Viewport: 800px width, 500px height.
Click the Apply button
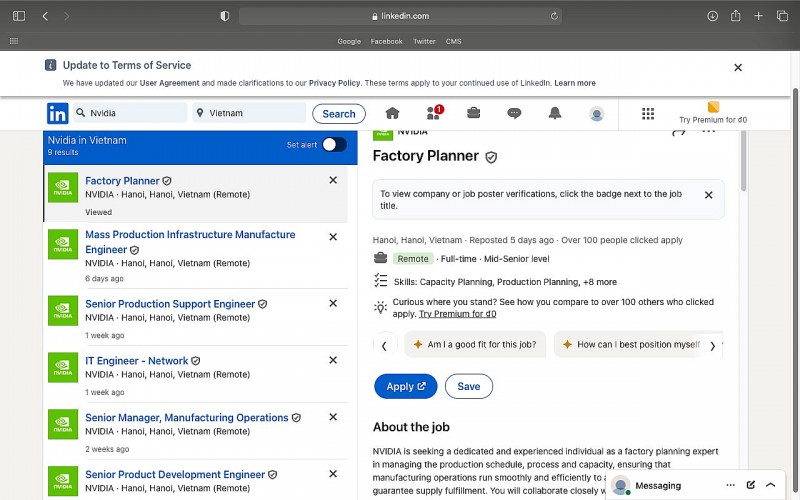click(406, 386)
